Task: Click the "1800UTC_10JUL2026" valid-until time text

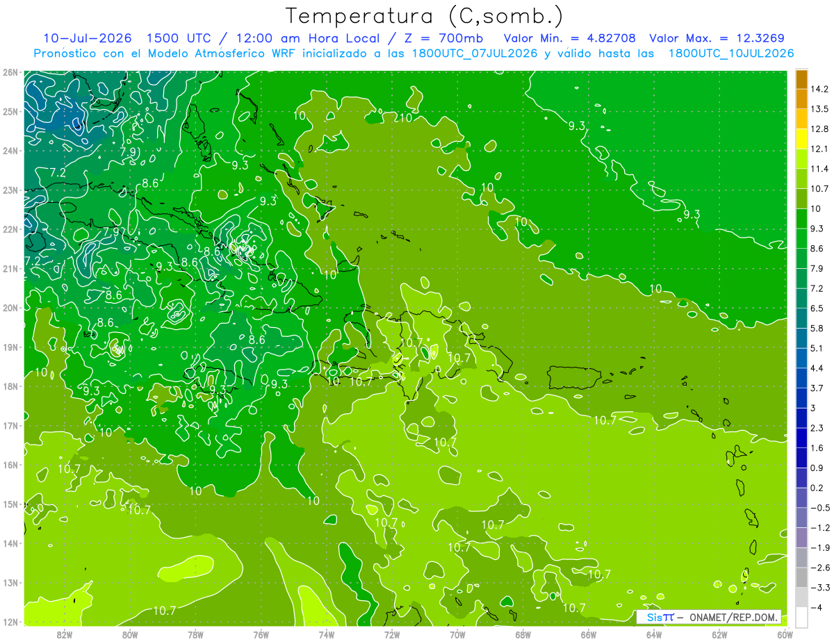Action: click(x=730, y=53)
